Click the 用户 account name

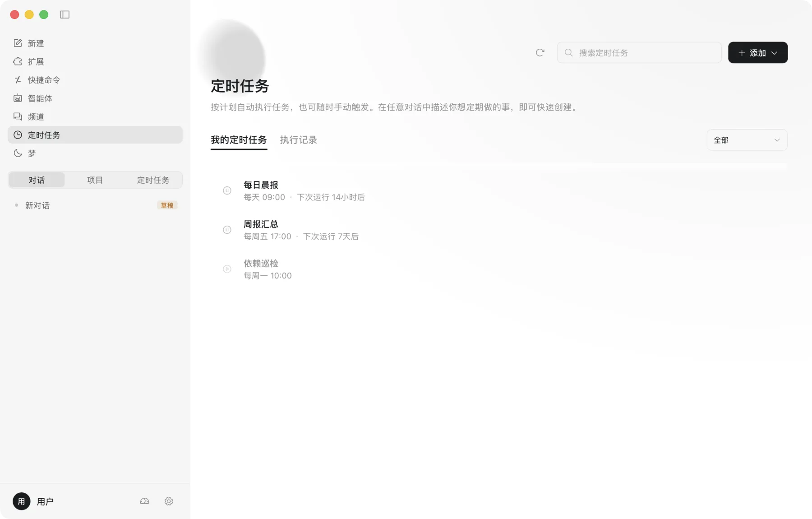(45, 502)
